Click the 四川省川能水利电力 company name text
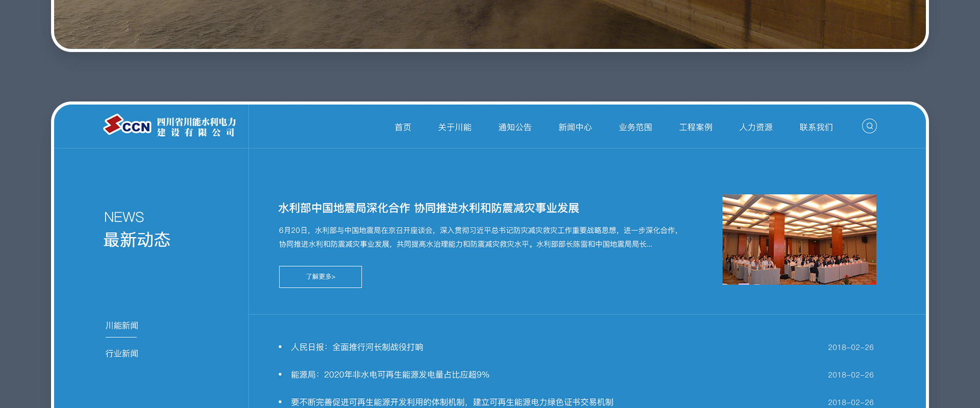The height and width of the screenshot is (408, 980). click(x=196, y=127)
